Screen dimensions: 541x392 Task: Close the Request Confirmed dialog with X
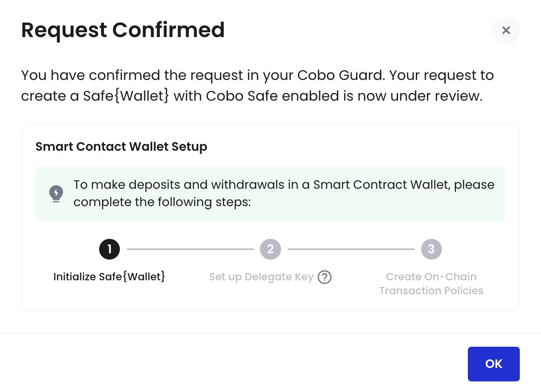click(506, 30)
